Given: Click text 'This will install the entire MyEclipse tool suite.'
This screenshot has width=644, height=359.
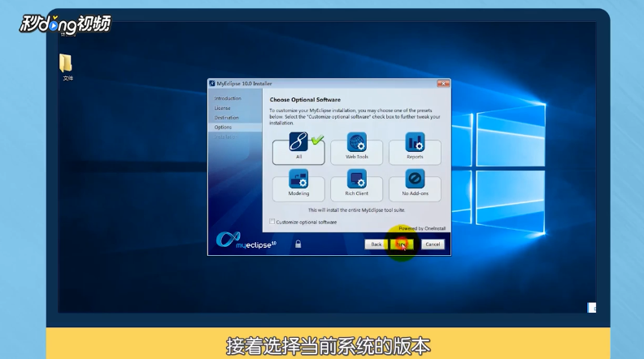Looking at the screenshot, I should click(x=356, y=210).
